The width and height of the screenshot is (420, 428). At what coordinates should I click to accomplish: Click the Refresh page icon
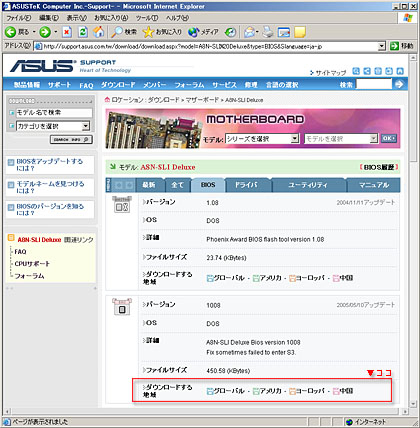tap(83, 32)
